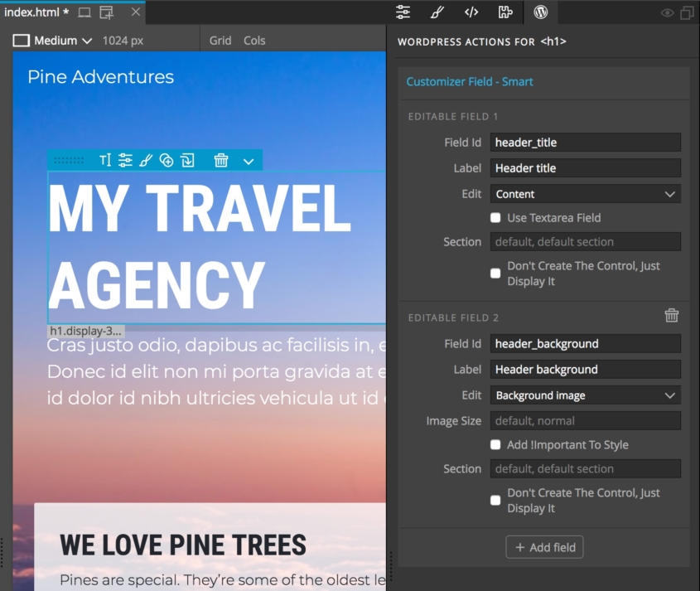Open more element actions via the chevron on the heading toolbar

pyautogui.click(x=248, y=160)
